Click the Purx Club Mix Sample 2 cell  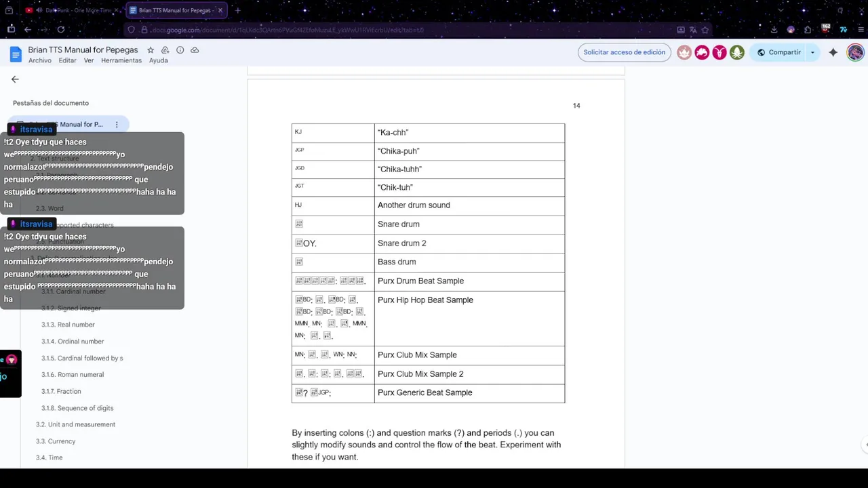[469, 374]
